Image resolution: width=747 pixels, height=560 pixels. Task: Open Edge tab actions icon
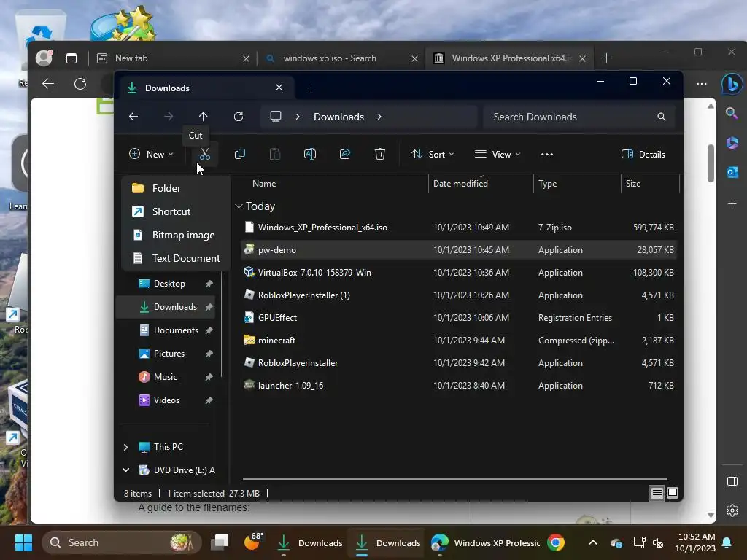71,58
